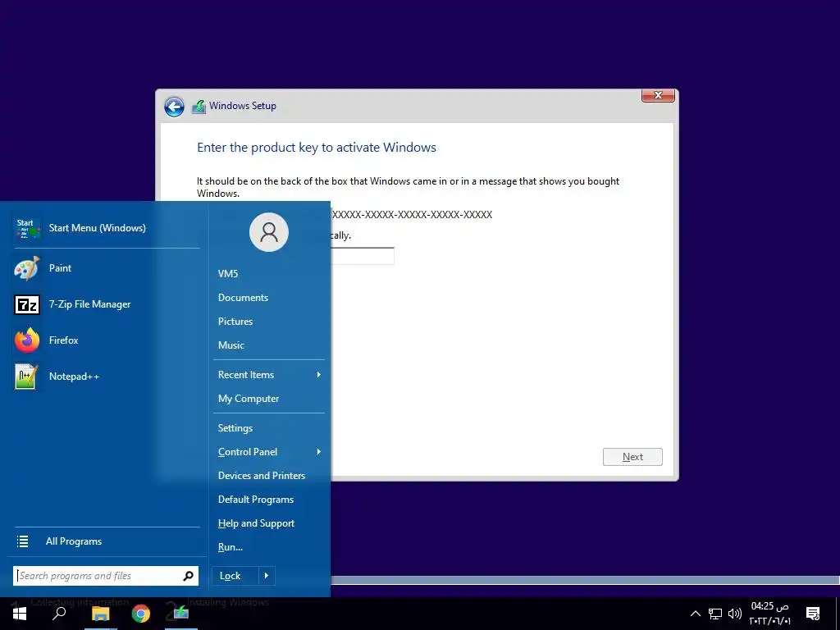Expand the Recent Items submenu arrow
840x630 pixels.
[319, 374]
